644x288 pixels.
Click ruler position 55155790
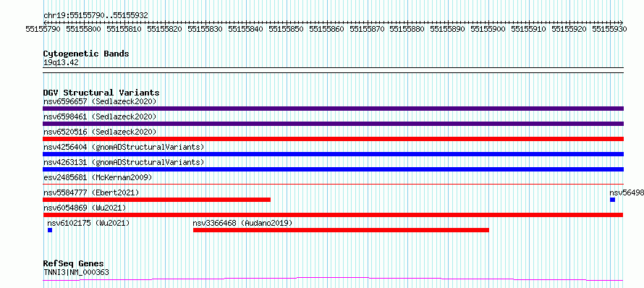(43, 29)
